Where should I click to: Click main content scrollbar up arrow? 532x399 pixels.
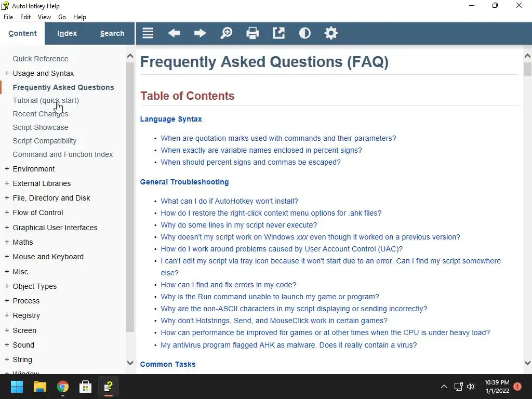(528, 56)
